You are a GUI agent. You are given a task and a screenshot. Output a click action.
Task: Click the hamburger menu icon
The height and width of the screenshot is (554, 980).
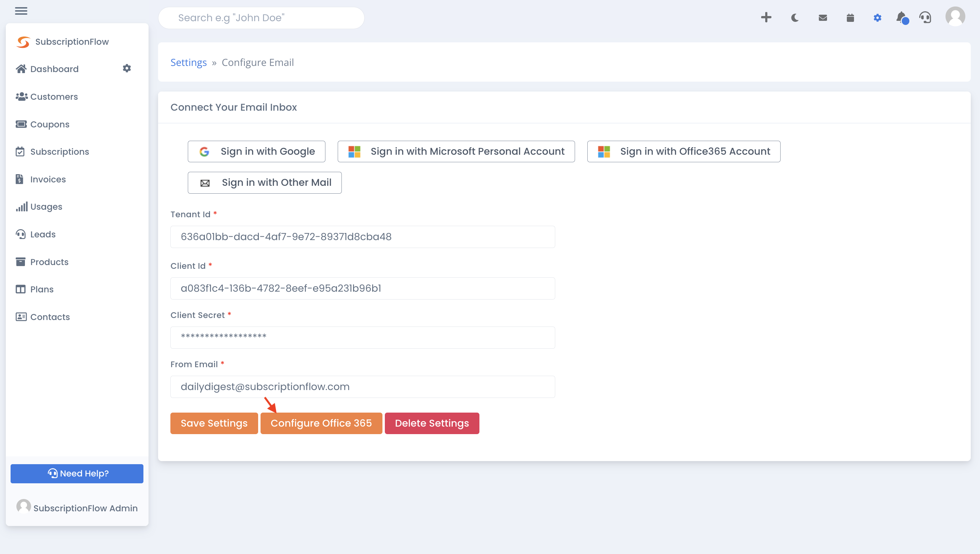tap(21, 11)
